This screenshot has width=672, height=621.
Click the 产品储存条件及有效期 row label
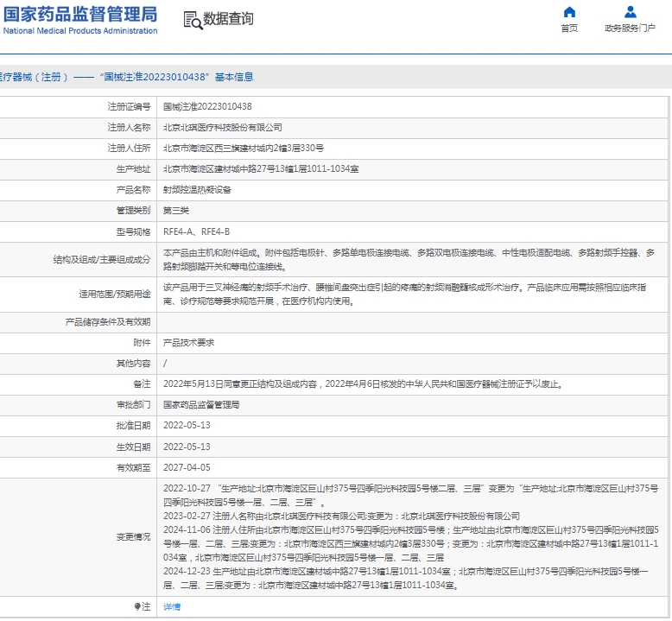108,322
